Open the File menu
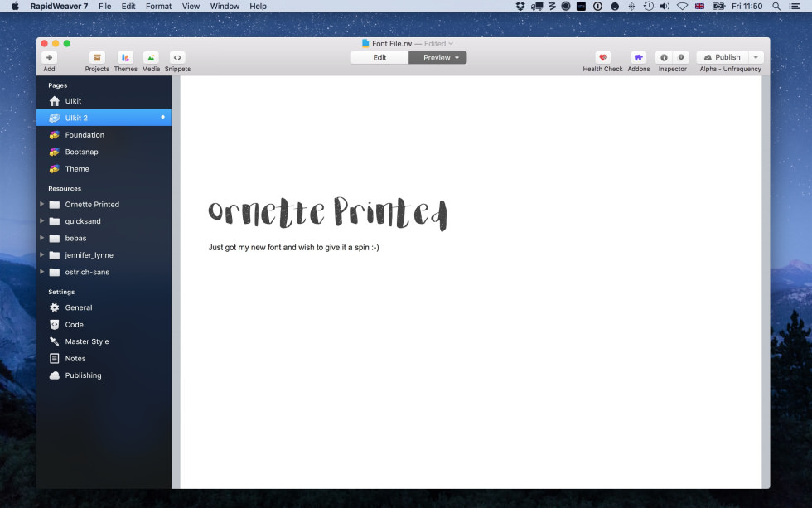 pos(104,6)
